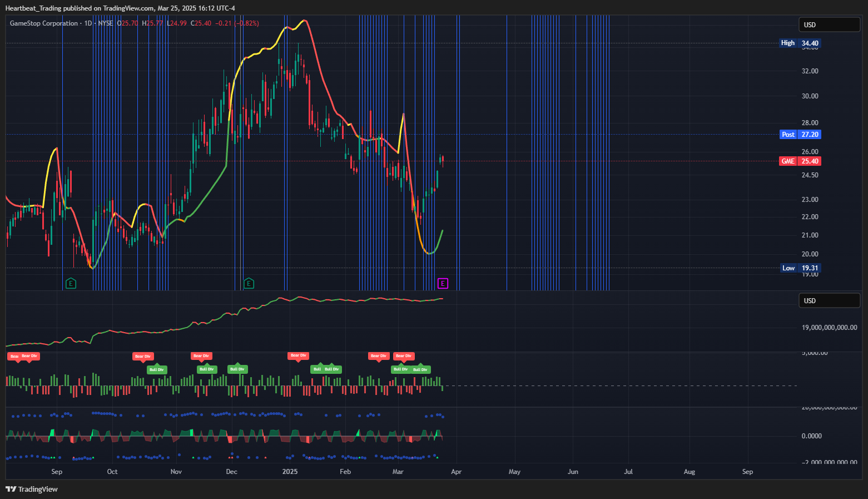Click the Jul label on time axis
This screenshot has height=499, width=868.
(628, 472)
